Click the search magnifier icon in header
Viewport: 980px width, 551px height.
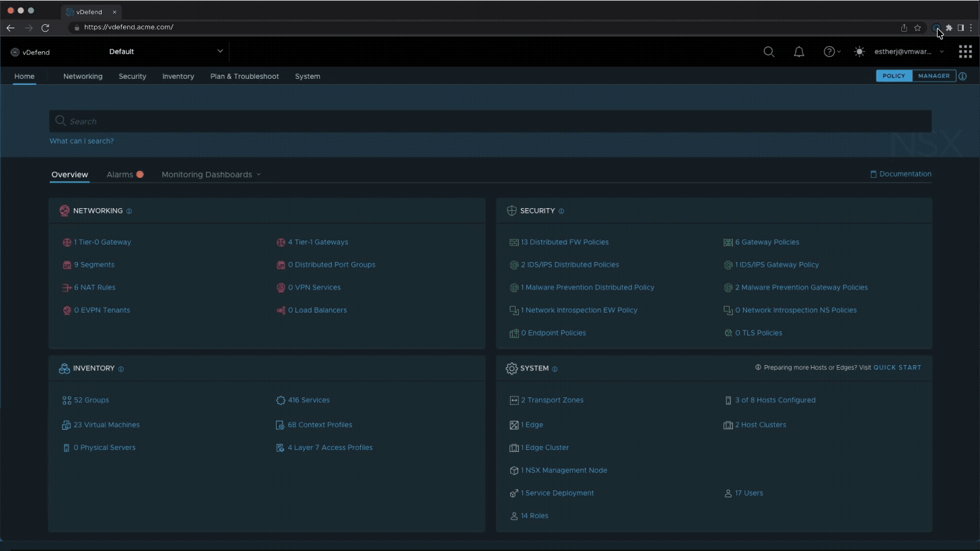click(769, 52)
